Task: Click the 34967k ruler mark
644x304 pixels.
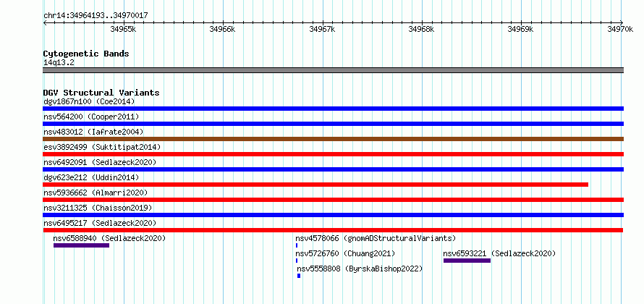Action: tap(322, 29)
